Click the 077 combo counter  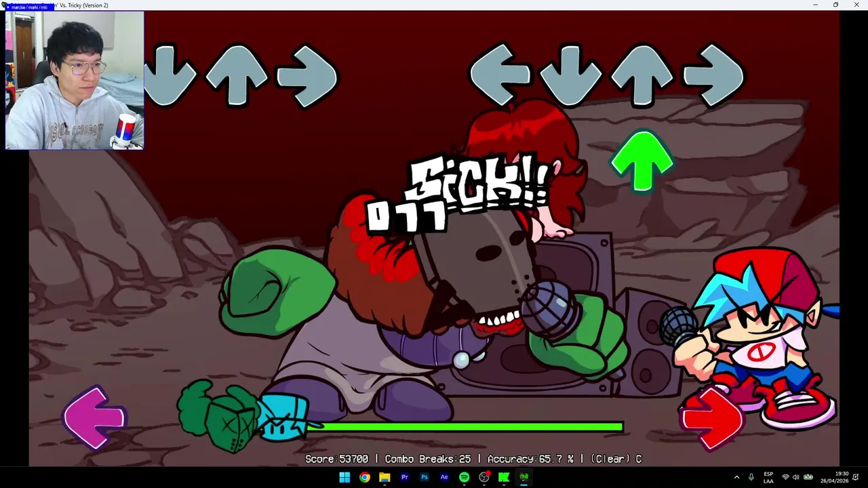click(407, 218)
